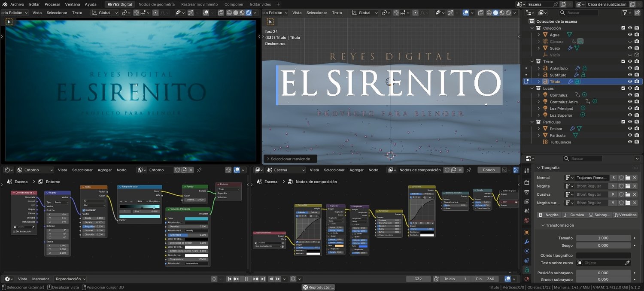Image resolution: width=644 pixels, height=291 pixels.
Task: Click Marcador in timeline header
Action: [41, 279]
